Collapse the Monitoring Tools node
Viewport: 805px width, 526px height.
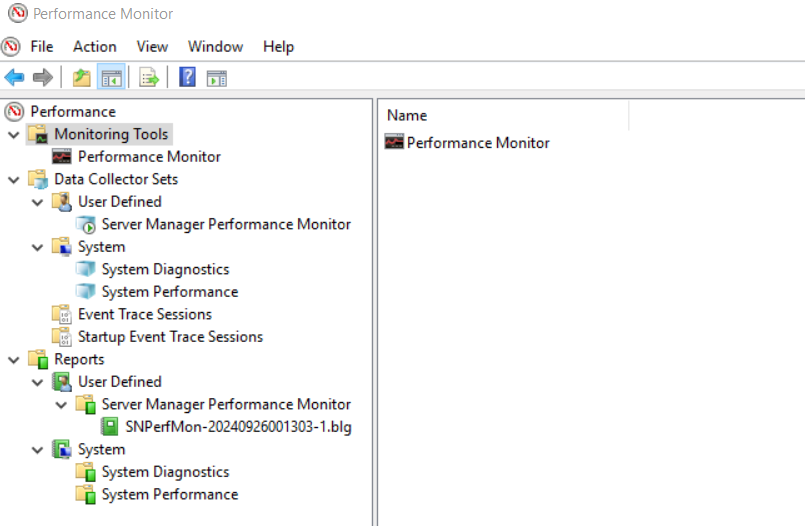click(x=14, y=135)
